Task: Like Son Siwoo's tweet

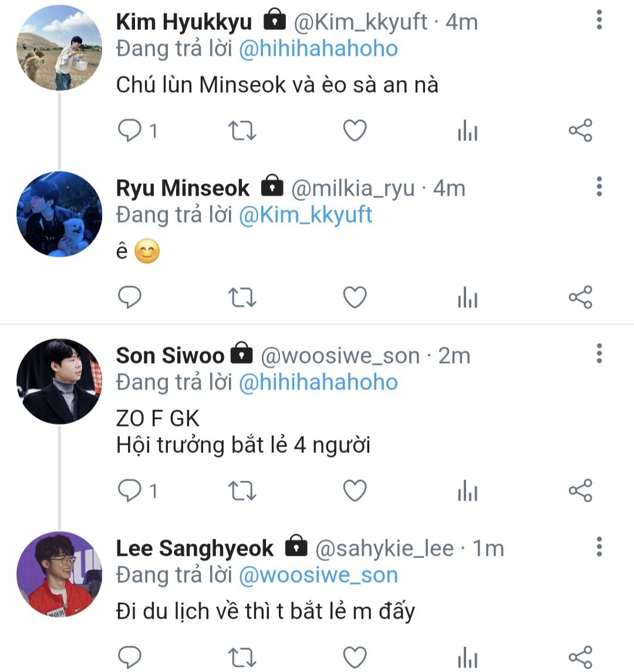Action: coord(355,490)
